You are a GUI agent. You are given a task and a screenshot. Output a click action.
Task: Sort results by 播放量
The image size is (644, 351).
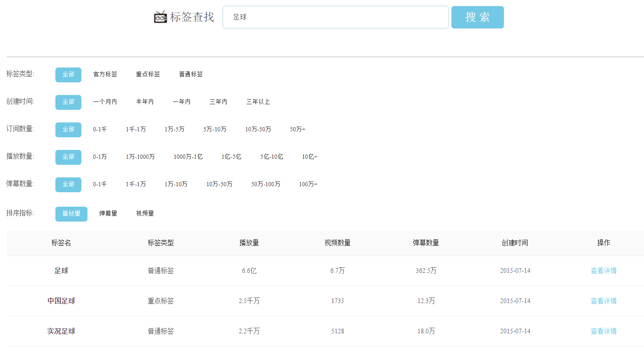(x=71, y=214)
